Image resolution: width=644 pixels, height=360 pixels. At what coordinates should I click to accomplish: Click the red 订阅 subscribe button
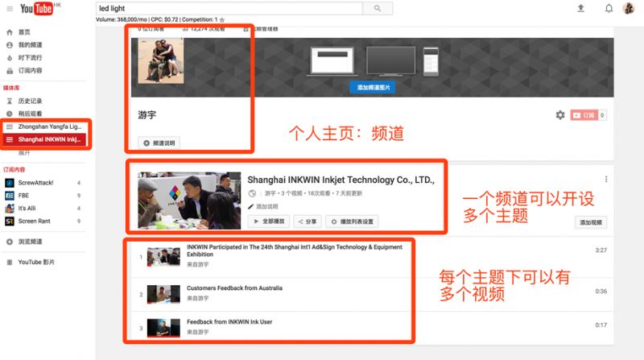click(584, 115)
